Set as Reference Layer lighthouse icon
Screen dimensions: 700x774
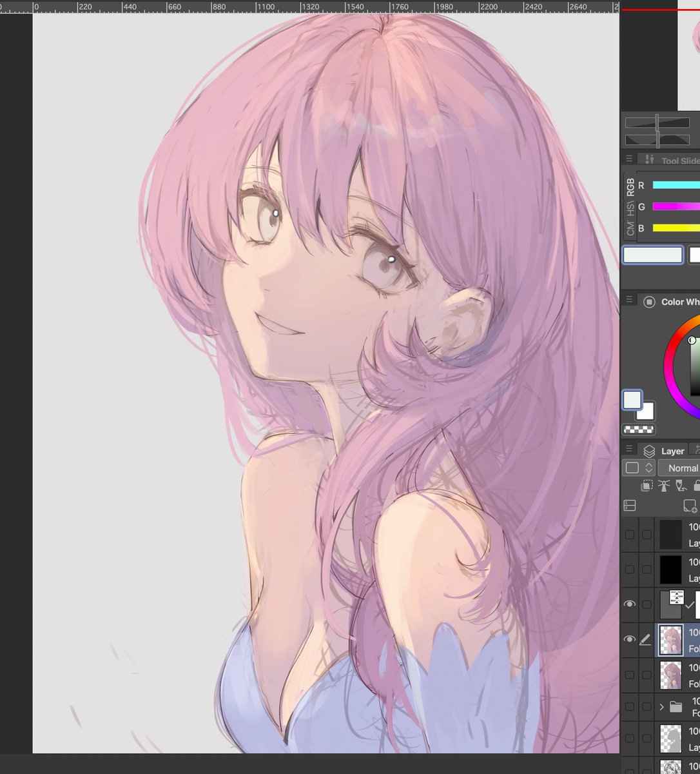(663, 486)
